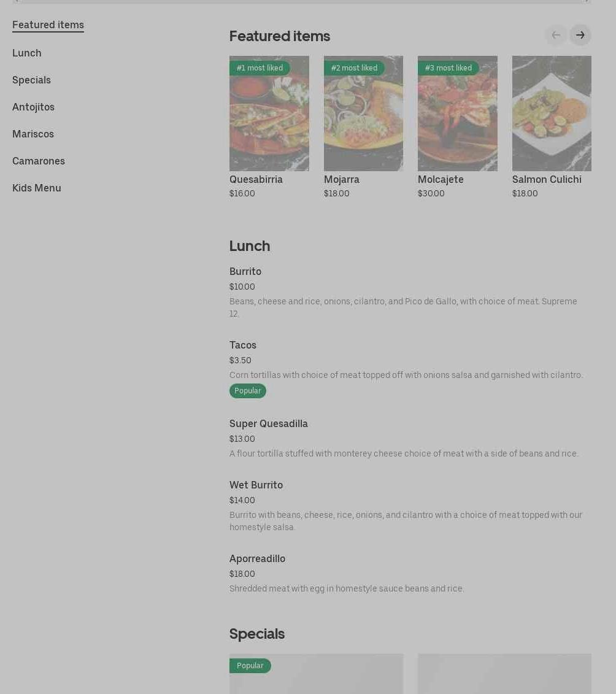Open the Quesabirria featured item photo
Image resolution: width=616 pixels, height=694 pixels.
[269, 114]
